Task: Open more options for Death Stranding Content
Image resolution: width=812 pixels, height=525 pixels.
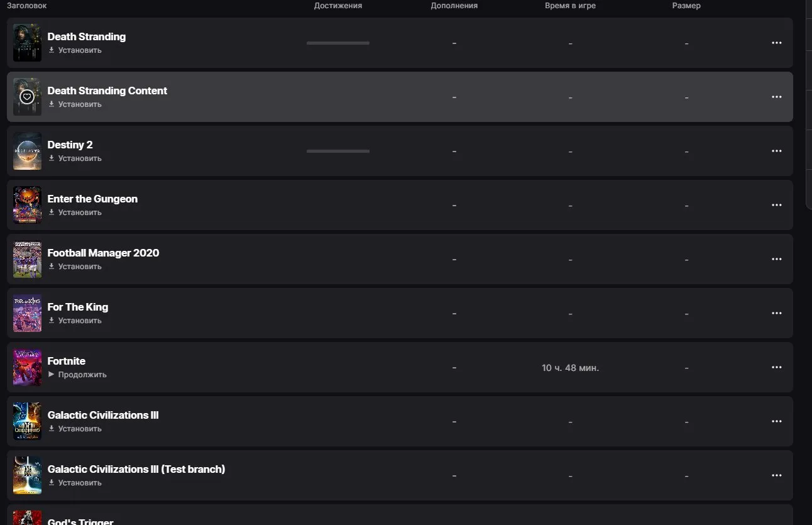Action: coord(776,97)
